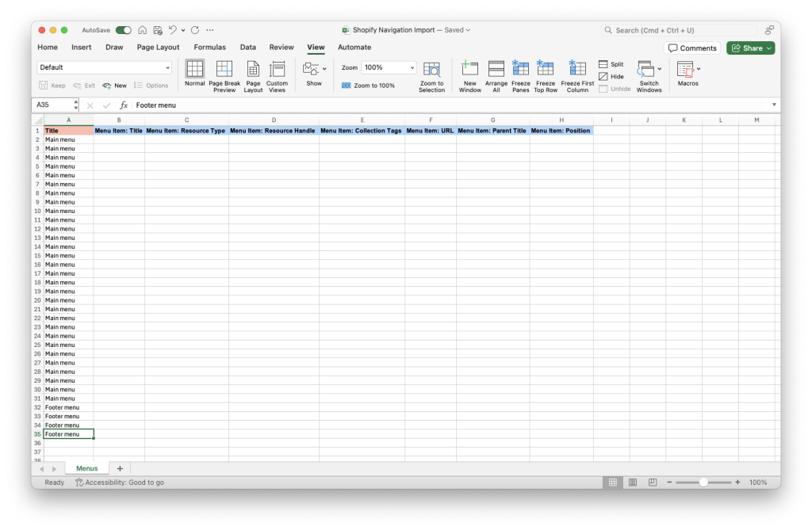Open Custom Views
Image resolution: width=812 pixels, height=530 pixels.
tap(277, 74)
